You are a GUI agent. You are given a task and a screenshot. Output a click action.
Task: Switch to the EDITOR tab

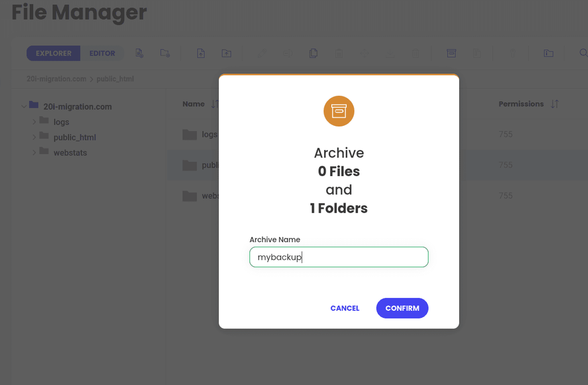click(x=102, y=54)
